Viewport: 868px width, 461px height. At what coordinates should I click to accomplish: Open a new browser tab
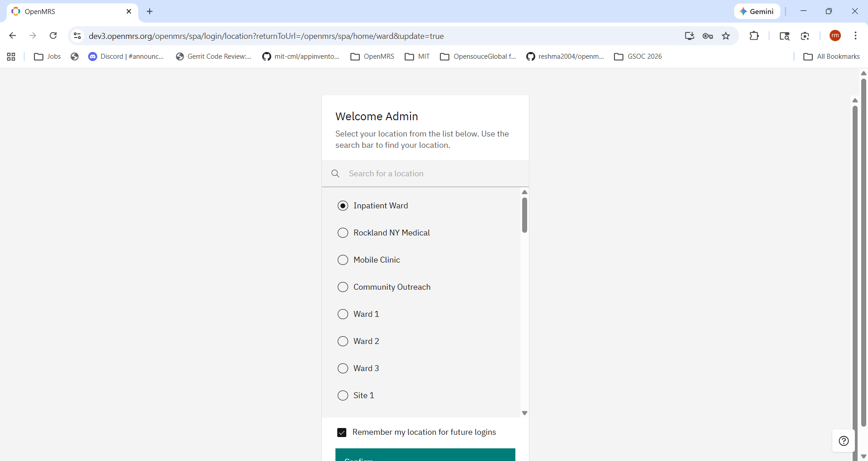click(150, 11)
